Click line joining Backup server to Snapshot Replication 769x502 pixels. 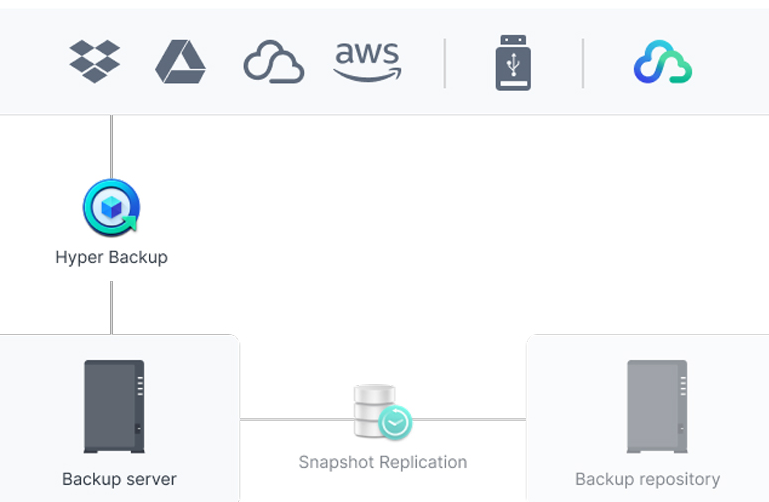(295, 419)
